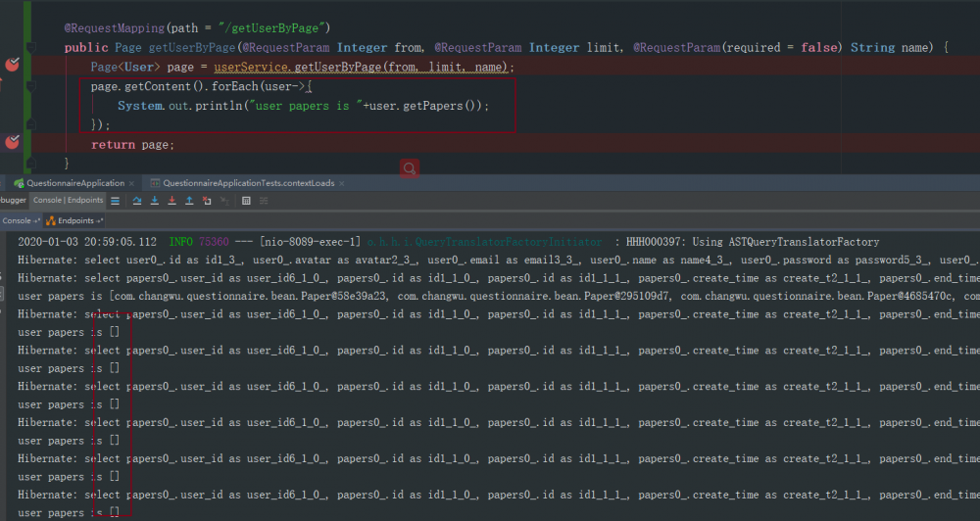Toggle breakpoint on userService.getUserByPage line
Image resolution: width=980 pixels, height=521 pixels.
tap(12, 66)
